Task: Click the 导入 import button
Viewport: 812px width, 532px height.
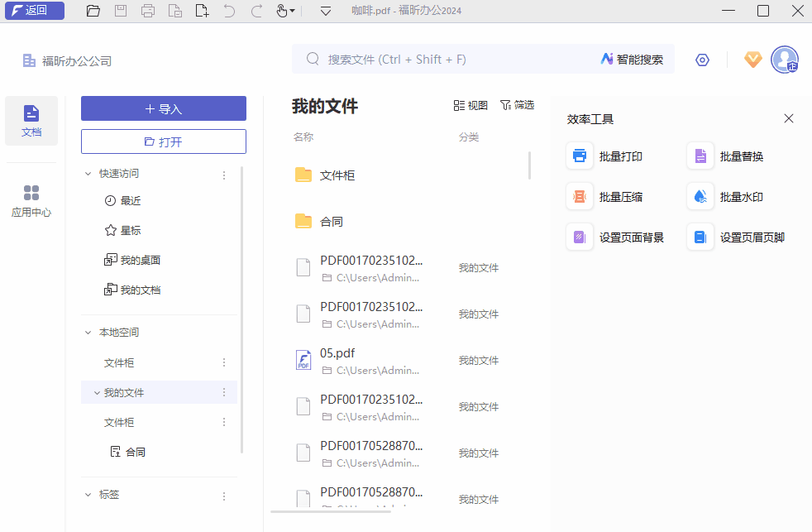Action: 163,108
